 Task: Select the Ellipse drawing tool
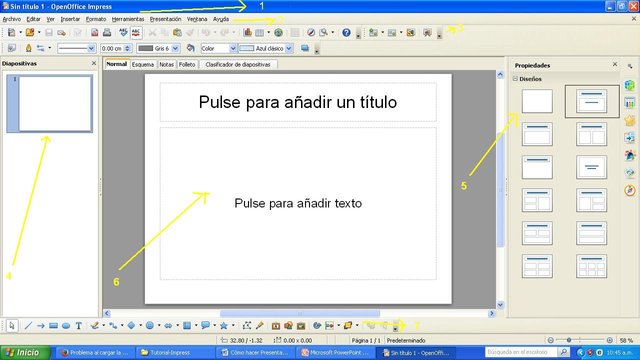point(66,326)
